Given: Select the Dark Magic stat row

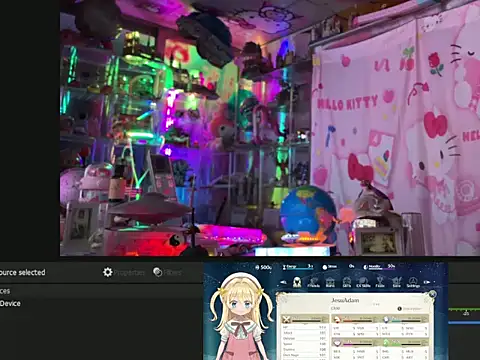Looking at the screenshot, I should point(304,355).
